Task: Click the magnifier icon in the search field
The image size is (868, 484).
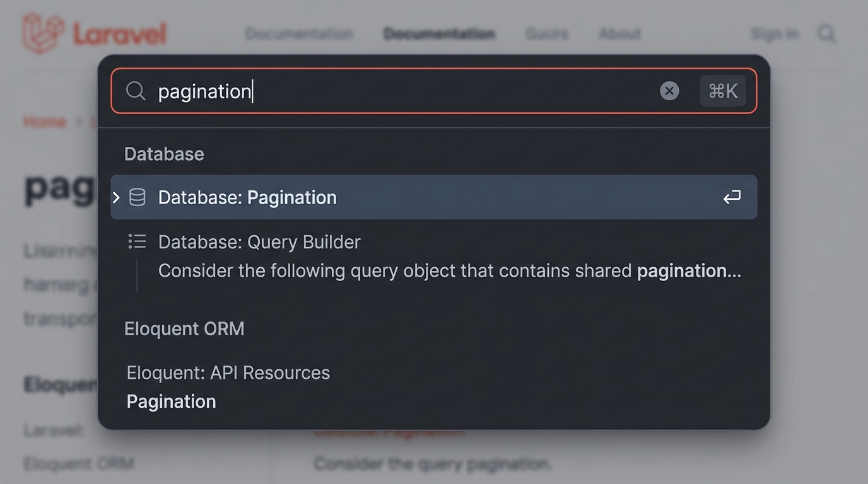Action: (136, 91)
